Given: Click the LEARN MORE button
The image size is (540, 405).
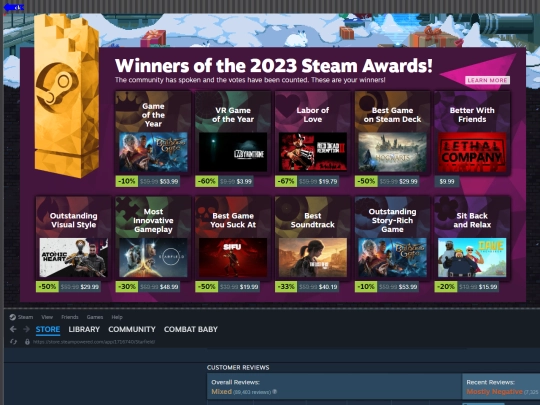Looking at the screenshot, I should pos(487,80).
